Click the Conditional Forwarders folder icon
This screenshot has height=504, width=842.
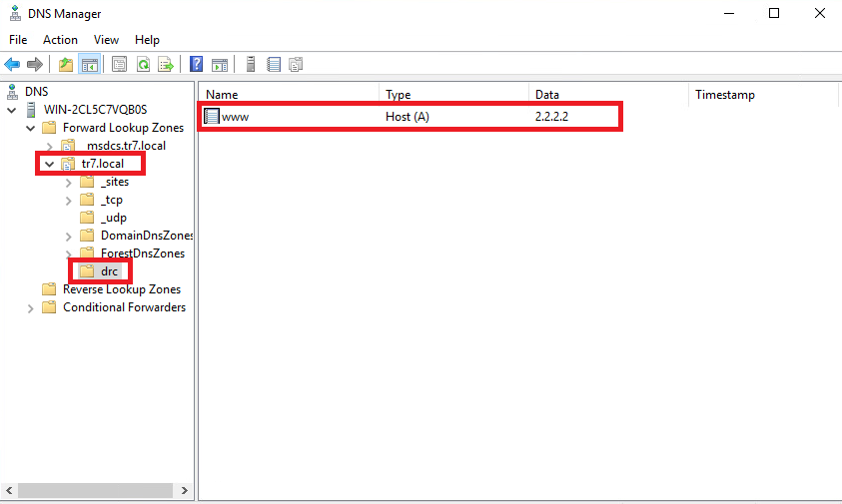[x=49, y=307]
